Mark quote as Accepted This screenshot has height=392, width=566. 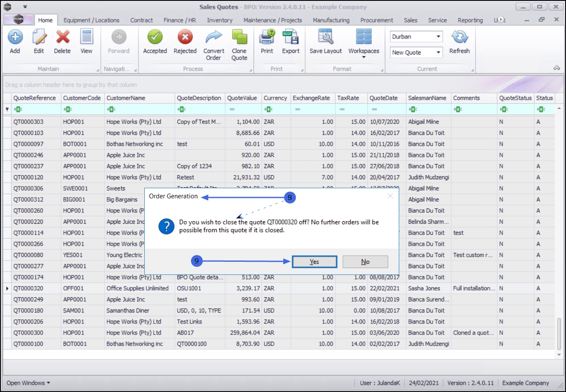(x=155, y=38)
